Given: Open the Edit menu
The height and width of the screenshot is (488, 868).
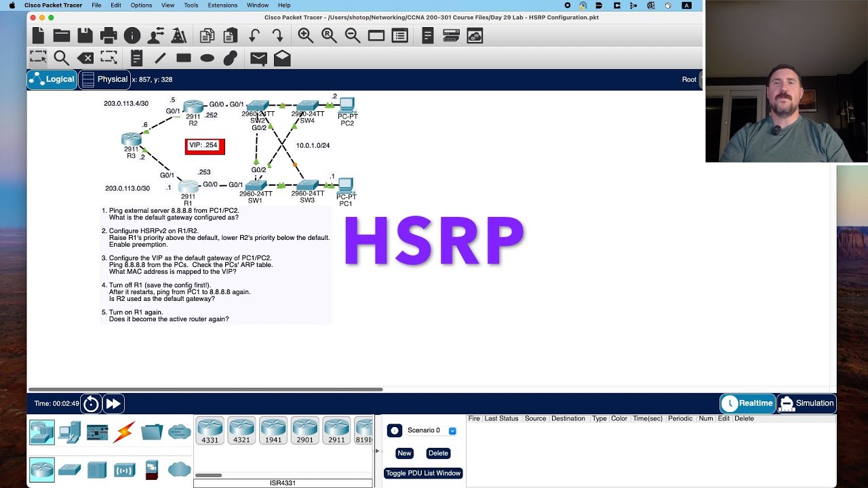Looking at the screenshot, I should (116, 5).
